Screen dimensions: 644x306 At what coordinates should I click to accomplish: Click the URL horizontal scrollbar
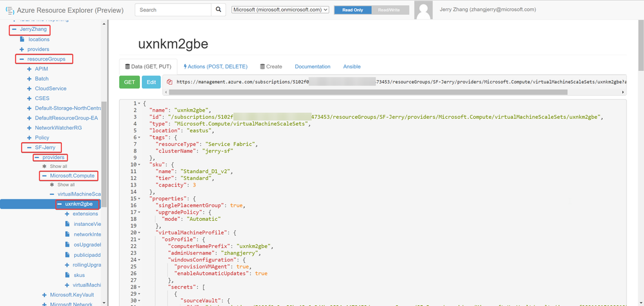tap(367, 92)
